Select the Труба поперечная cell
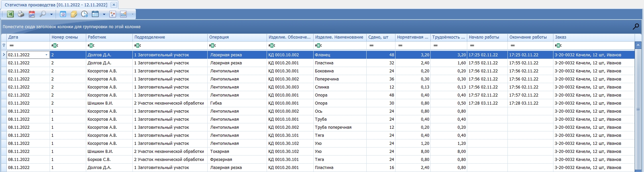The width and height of the screenshot is (644, 172). click(x=340, y=127)
